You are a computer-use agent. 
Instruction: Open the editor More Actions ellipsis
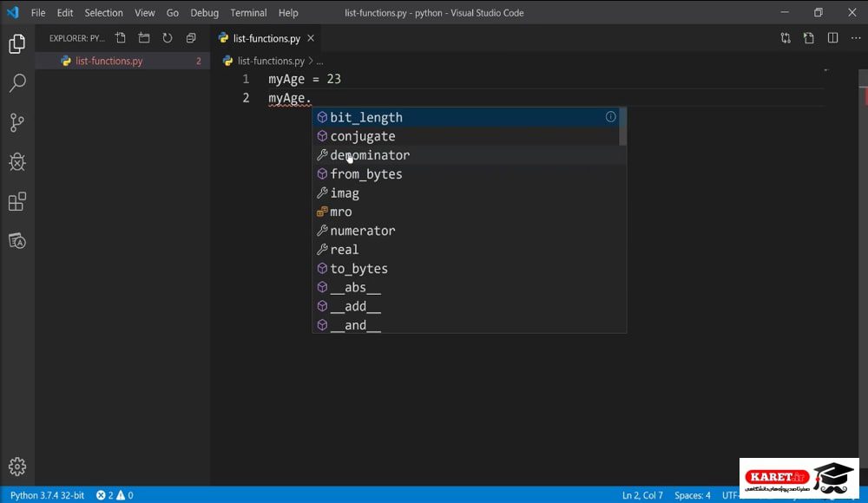tap(856, 37)
